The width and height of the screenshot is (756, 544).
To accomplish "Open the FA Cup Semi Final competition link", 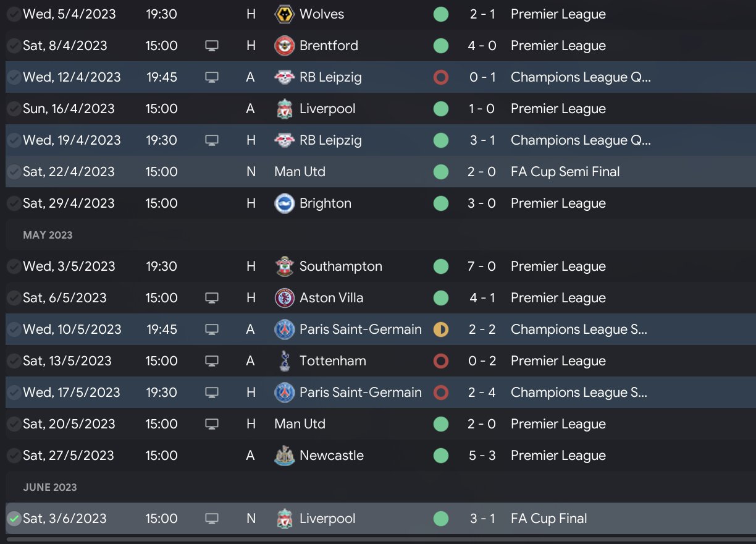I will [x=565, y=172].
